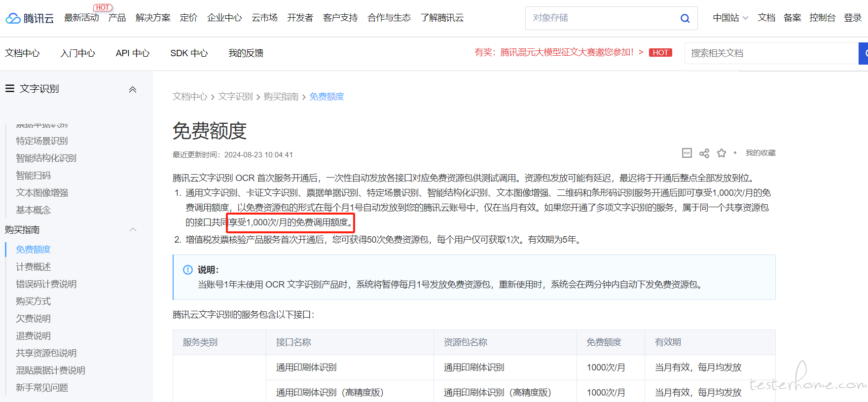Image resolution: width=868 pixels, height=402 pixels.
Task: Open 退费说明 in the sidebar
Action: pyautogui.click(x=33, y=336)
